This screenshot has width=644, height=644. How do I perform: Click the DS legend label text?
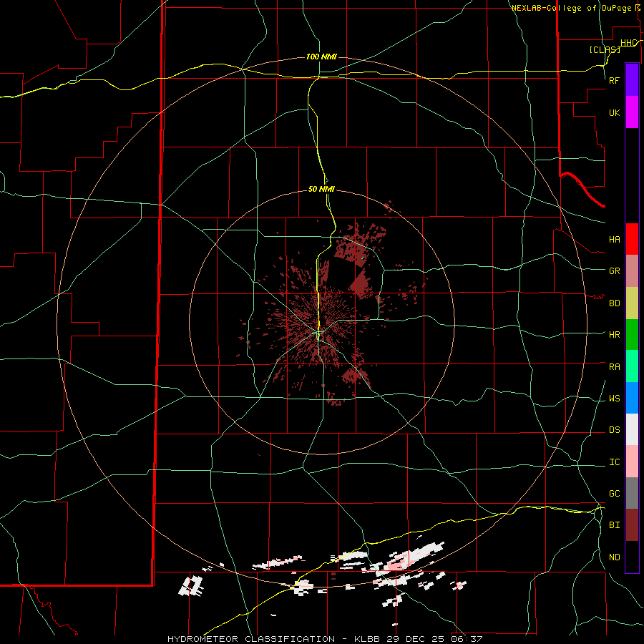[x=615, y=430]
